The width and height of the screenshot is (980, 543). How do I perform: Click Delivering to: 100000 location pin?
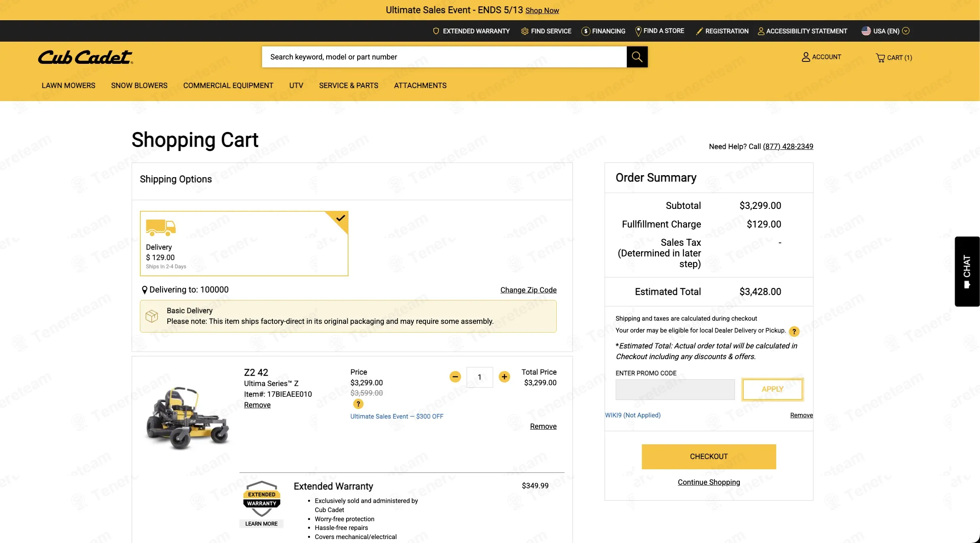pos(144,290)
